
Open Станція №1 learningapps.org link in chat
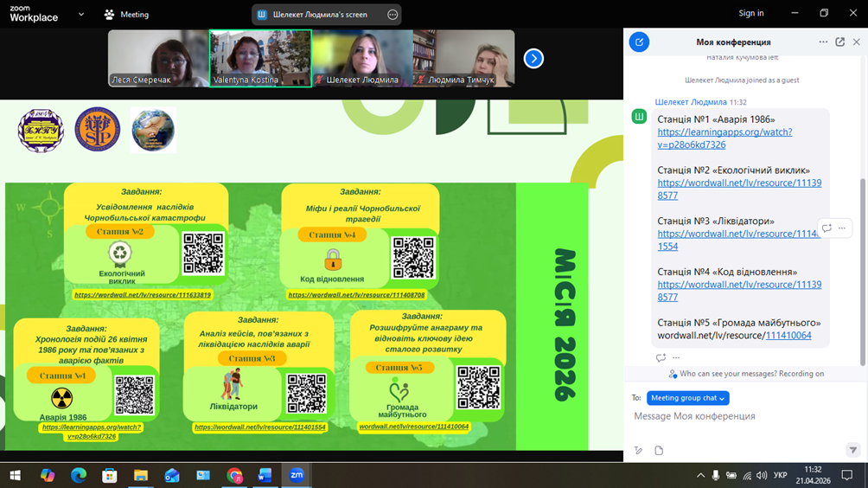pos(724,138)
